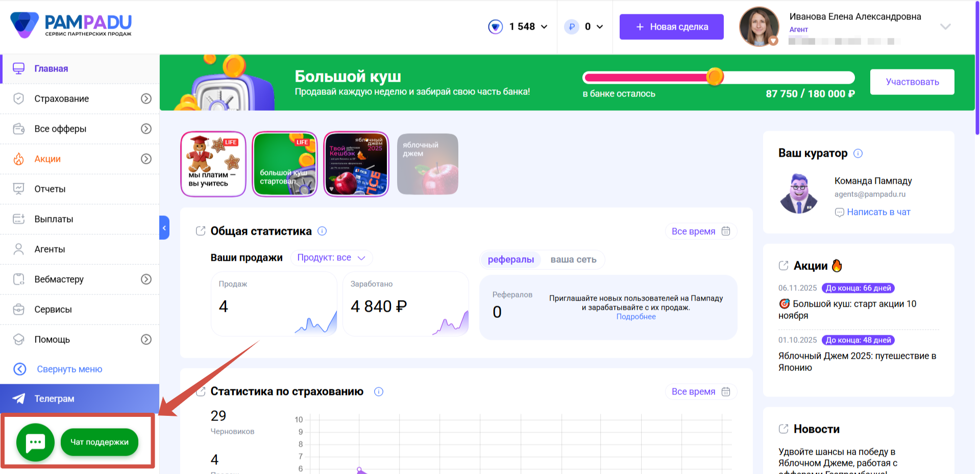
Task: Collapse sidebar with the blue arrow handle
Action: coord(164,228)
